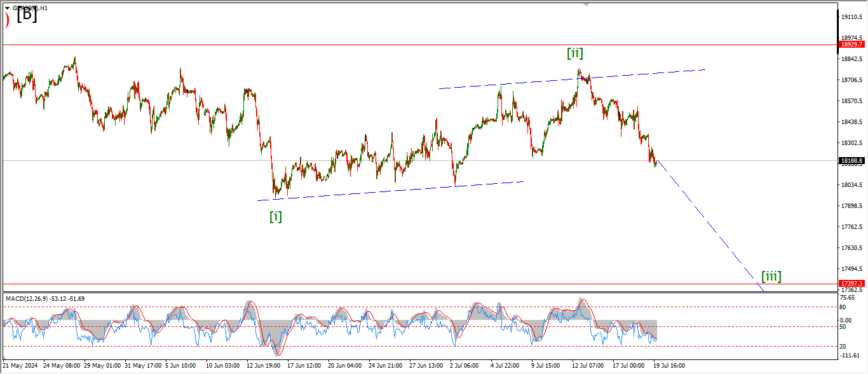Click the red 18929.7 price level tag
Viewport: 868px width, 374px height.
[851, 45]
